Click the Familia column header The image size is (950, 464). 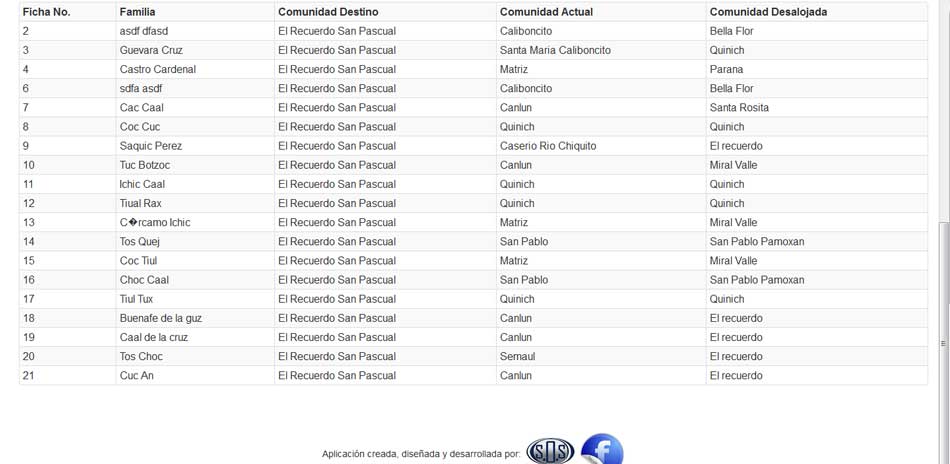click(x=195, y=12)
